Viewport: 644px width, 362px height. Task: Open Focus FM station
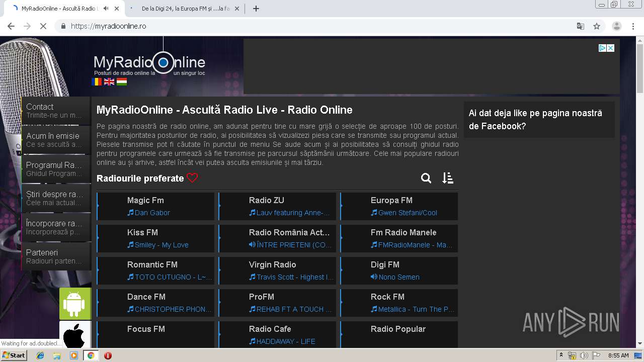pos(155,334)
